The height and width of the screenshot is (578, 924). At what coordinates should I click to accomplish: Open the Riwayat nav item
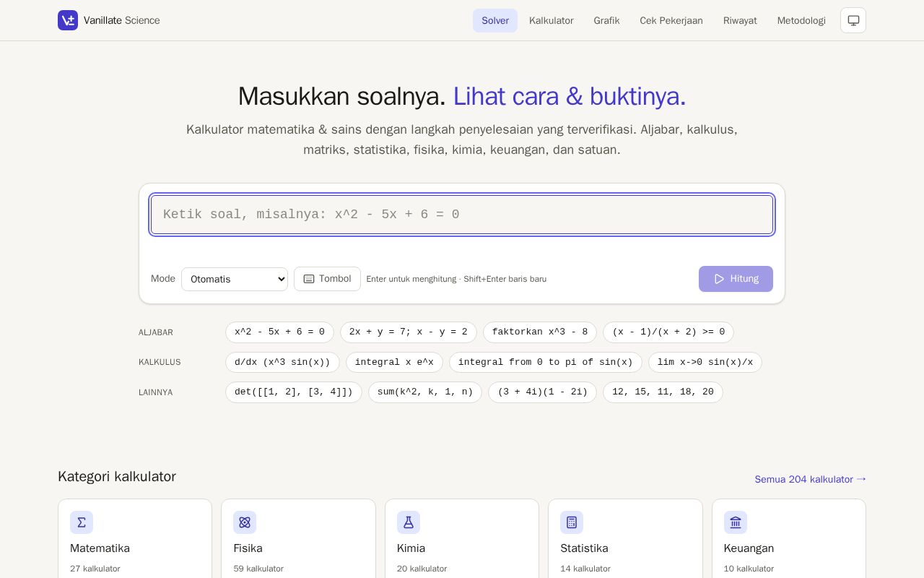point(740,20)
